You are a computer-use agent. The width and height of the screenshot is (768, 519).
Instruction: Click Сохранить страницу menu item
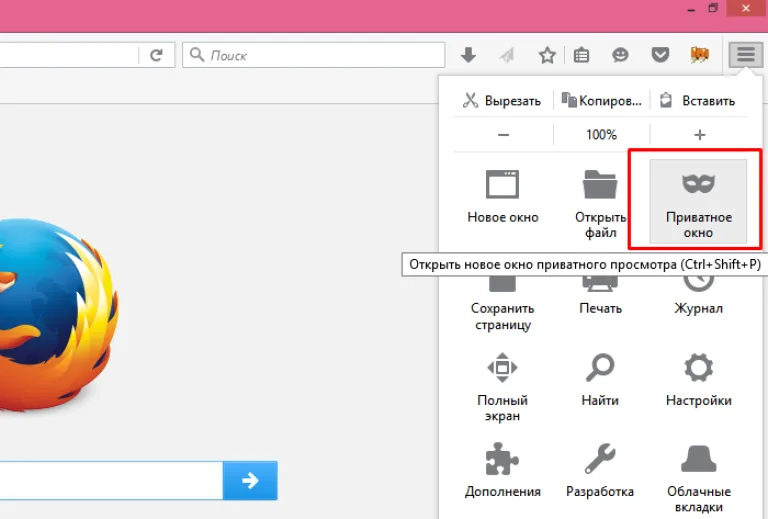click(x=503, y=307)
